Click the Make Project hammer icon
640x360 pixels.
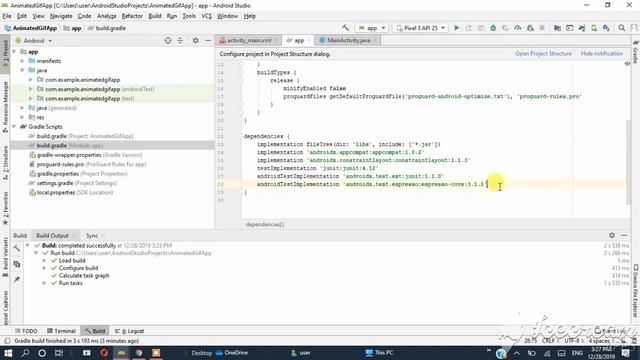pyautogui.click(x=346, y=28)
